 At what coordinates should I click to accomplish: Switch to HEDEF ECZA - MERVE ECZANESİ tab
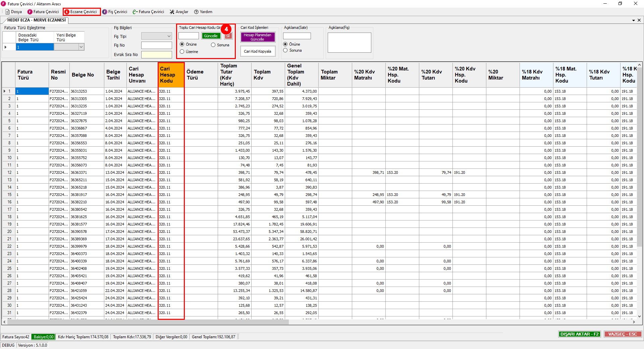click(36, 20)
